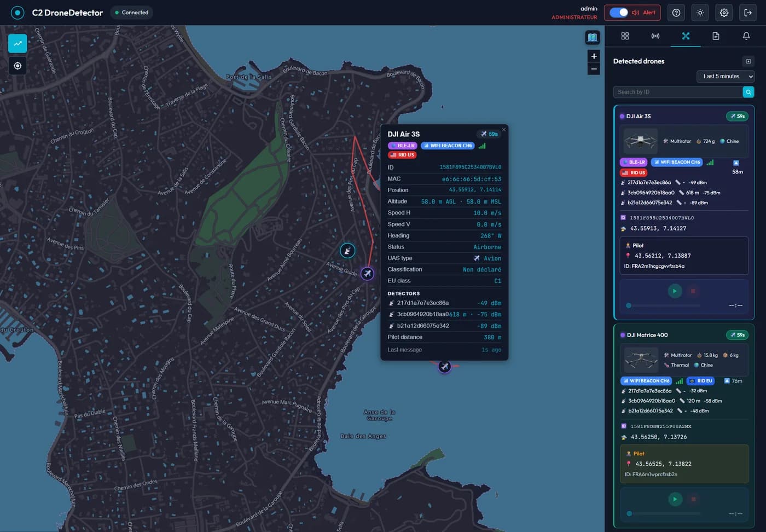Click the DJI Air 3S card title
The width and height of the screenshot is (766, 532).
coord(639,116)
